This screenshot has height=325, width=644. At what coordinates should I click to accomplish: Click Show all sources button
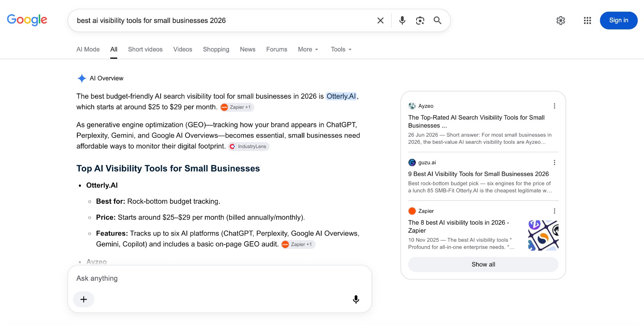point(483,264)
